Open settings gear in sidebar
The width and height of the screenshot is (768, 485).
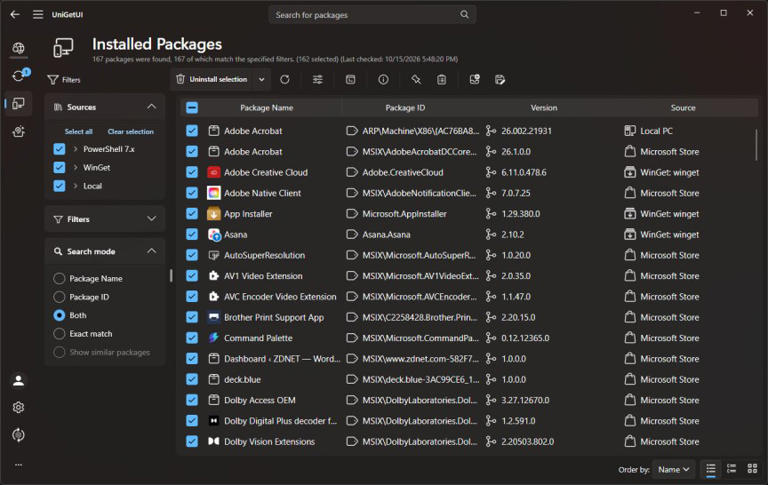click(19, 408)
